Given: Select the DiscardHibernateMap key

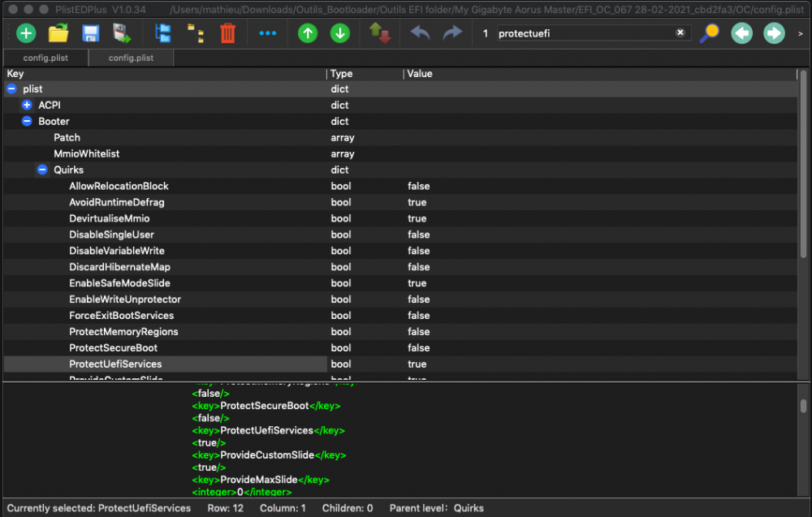Looking at the screenshot, I should (x=119, y=267).
